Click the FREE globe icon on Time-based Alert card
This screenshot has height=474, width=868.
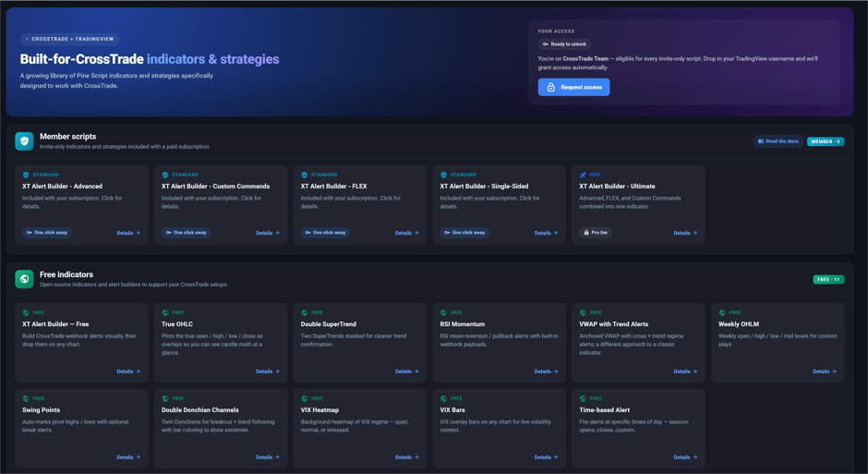[x=583, y=398]
